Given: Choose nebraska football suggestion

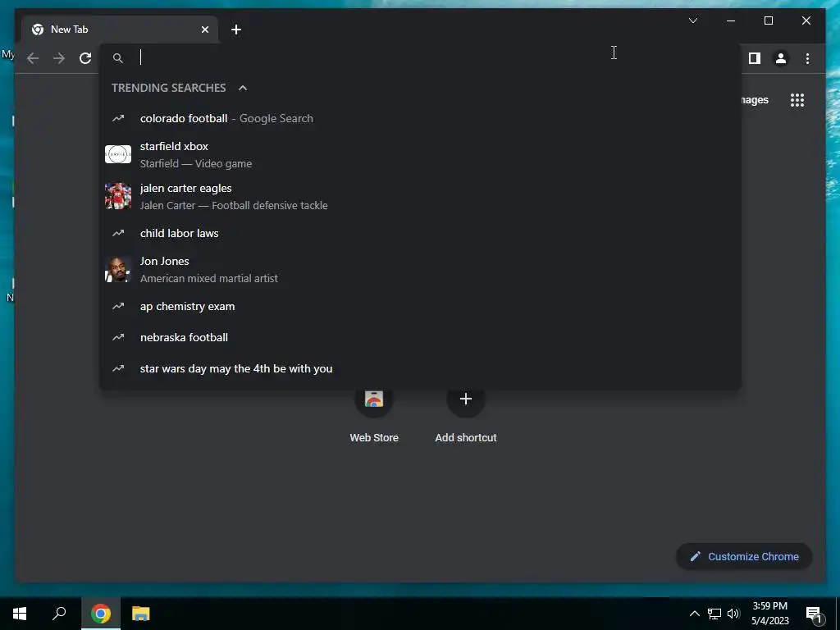Looking at the screenshot, I should point(420,337).
